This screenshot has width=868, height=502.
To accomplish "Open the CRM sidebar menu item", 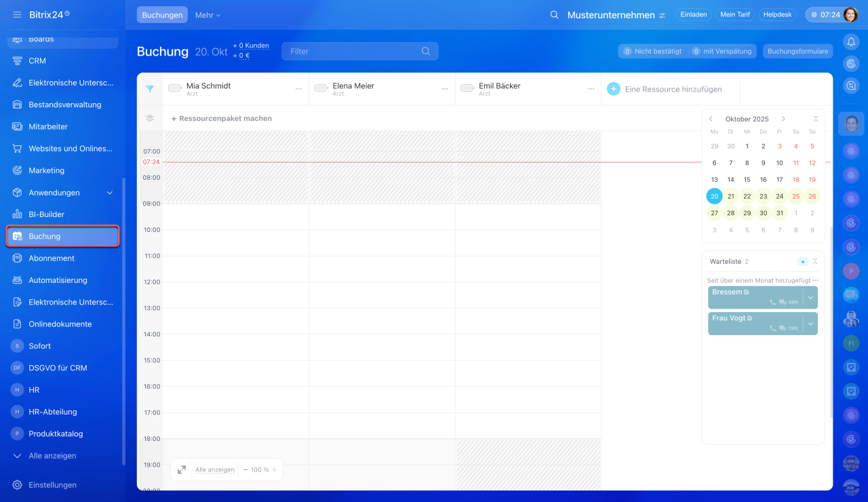I will 37,61.
